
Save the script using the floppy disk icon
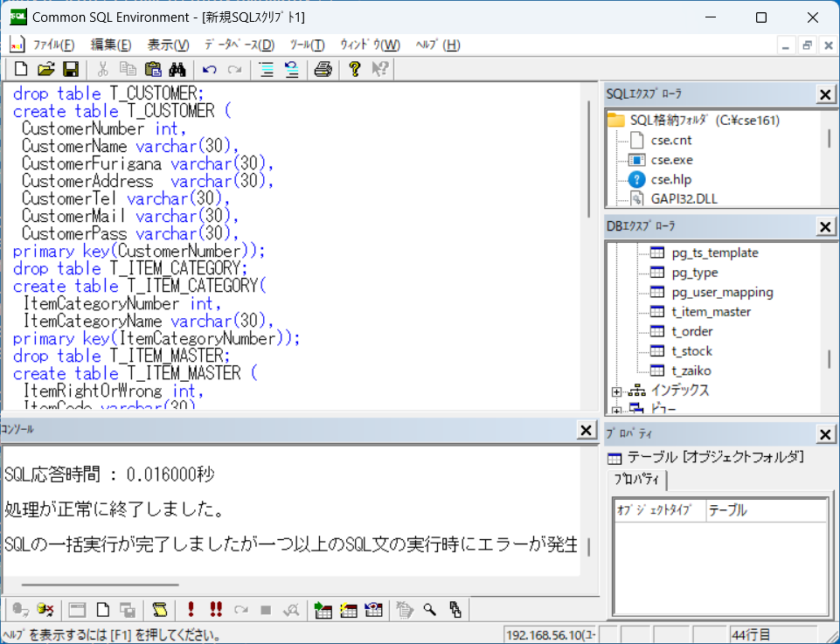(x=71, y=69)
